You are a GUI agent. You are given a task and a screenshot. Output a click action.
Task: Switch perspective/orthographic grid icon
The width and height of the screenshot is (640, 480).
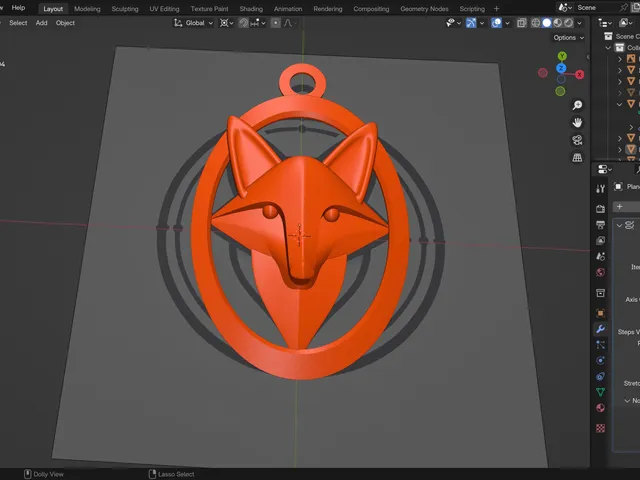(577, 158)
